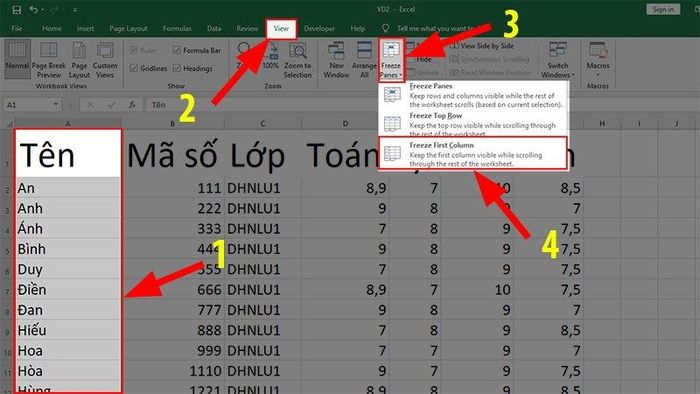Select the View tab
The height and width of the screenshot is (394, 700).
pyautogui.click(x=281, y=29)
